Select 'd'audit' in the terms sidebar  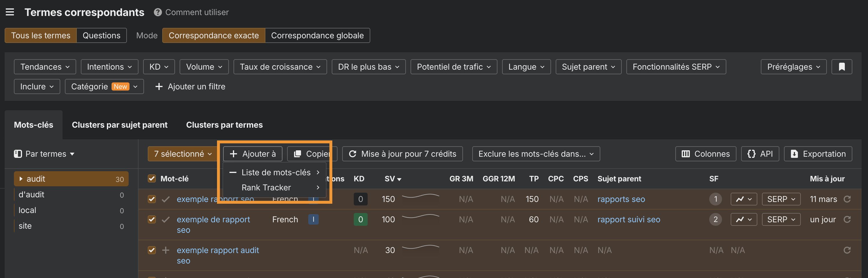[31, 194]
